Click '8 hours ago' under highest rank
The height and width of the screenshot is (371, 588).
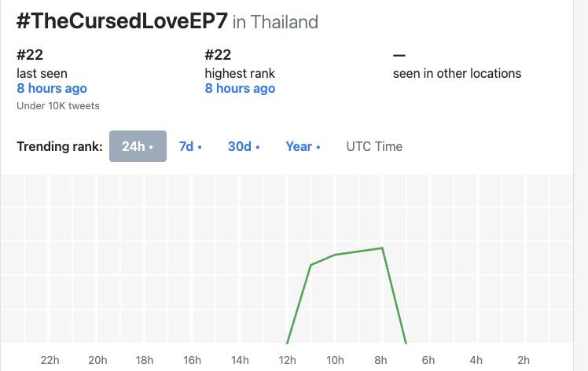pos(240,89)
